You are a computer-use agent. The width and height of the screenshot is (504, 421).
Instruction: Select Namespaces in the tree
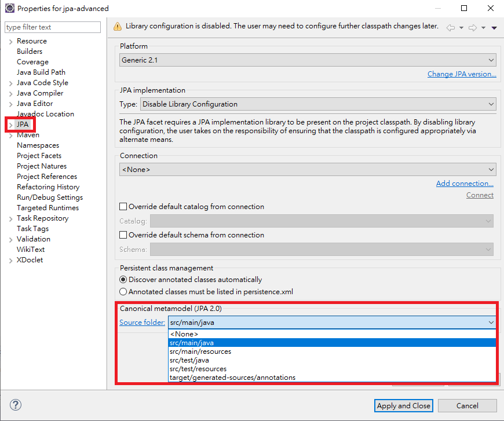(38, 145)
